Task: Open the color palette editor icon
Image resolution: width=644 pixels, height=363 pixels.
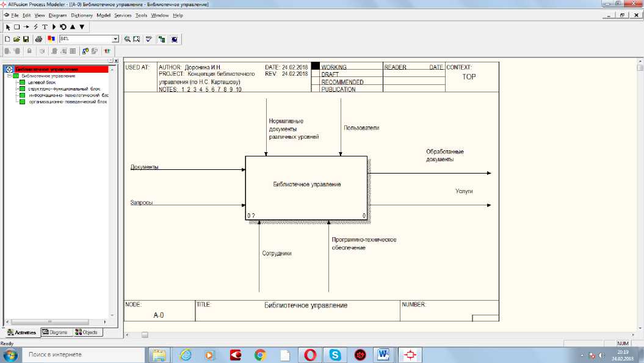Action: pos(51,39)
